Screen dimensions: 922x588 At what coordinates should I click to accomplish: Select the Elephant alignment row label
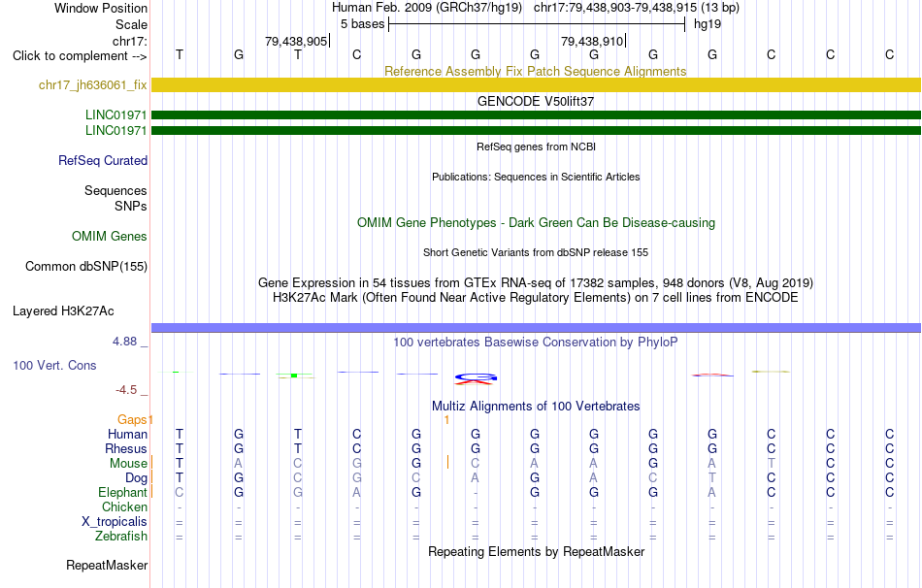(x=122, y=492)
